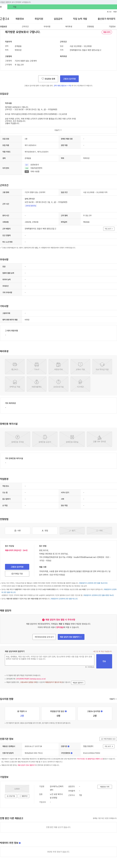
Task: Open 지도 보기 dropdown in 인증기관 정보
Action: (x=109, y=746)
